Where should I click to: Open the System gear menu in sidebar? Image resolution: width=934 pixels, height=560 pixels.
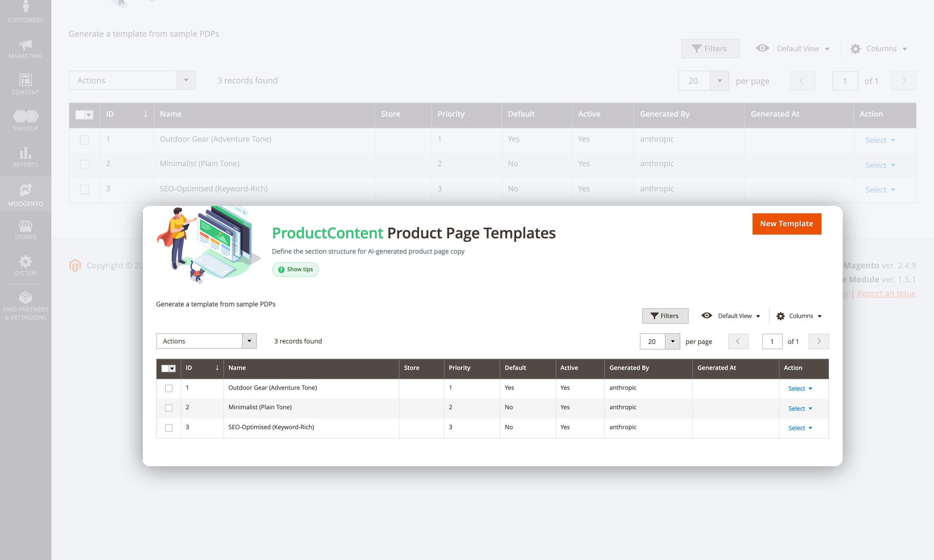(x=25, y=266)
